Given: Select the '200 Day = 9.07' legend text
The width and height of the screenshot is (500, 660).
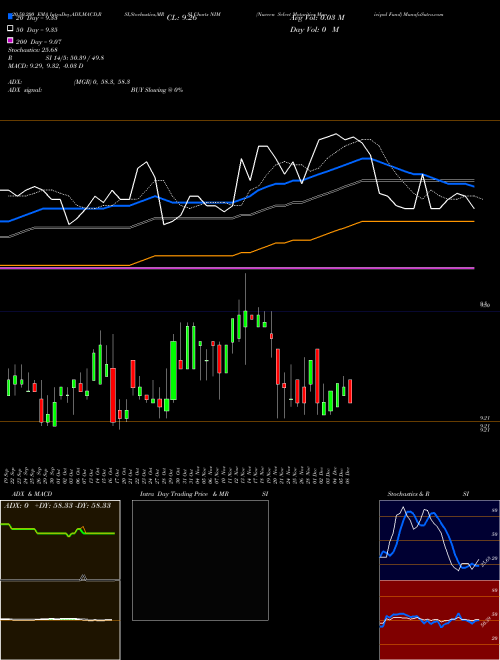Looking at the screenshot, I should pos(39,42).
